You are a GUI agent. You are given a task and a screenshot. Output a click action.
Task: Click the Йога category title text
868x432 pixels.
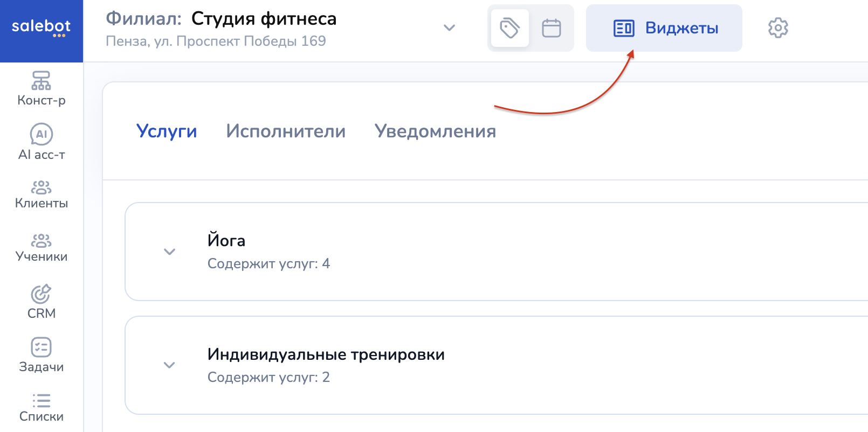[x=226, y=240]
